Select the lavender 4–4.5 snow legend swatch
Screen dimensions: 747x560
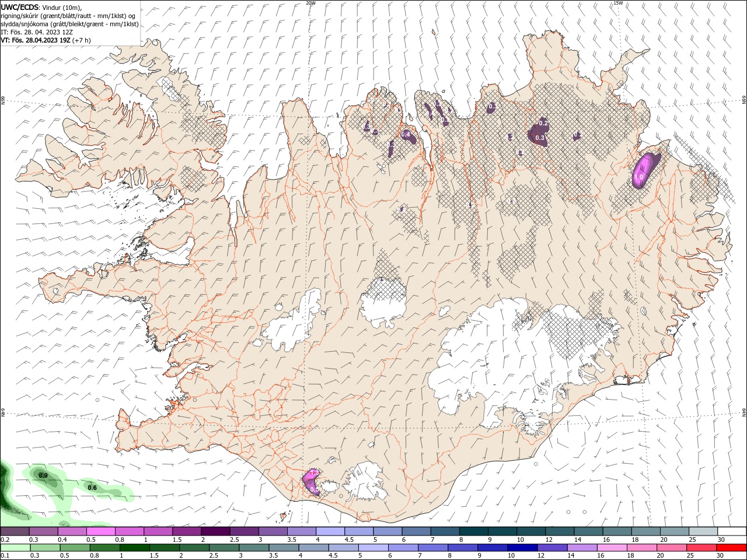(330, 531)
